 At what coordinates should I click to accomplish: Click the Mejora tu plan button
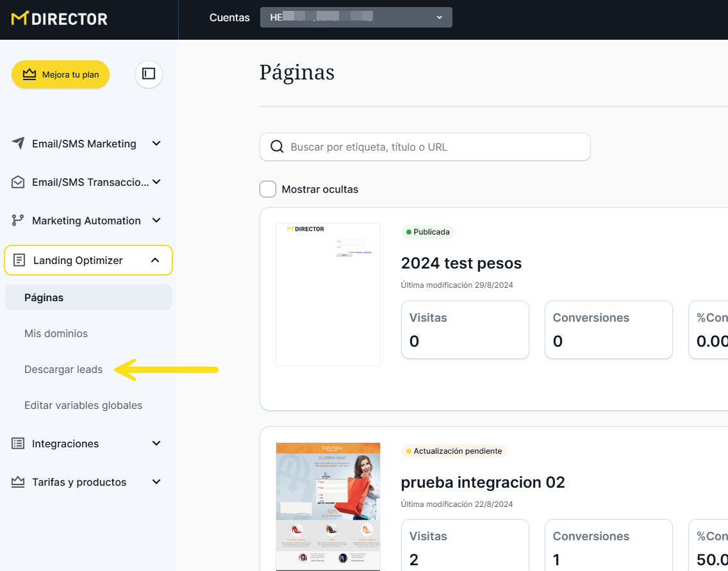coord(60,74)
